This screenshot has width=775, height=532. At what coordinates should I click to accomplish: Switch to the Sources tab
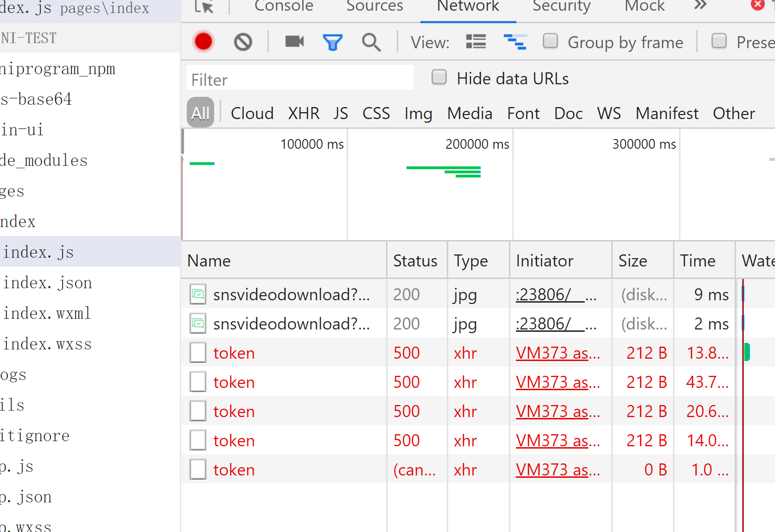[375, 6]
